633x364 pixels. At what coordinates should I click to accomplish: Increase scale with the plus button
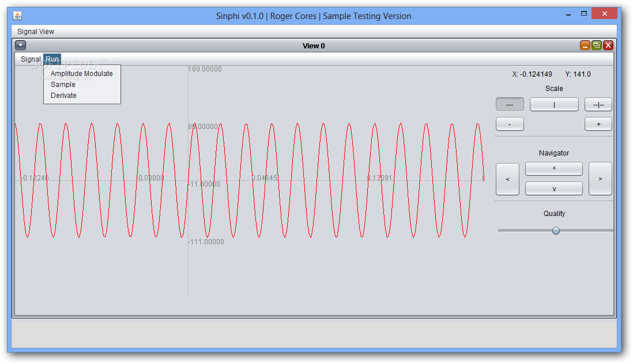coord(598,124)
